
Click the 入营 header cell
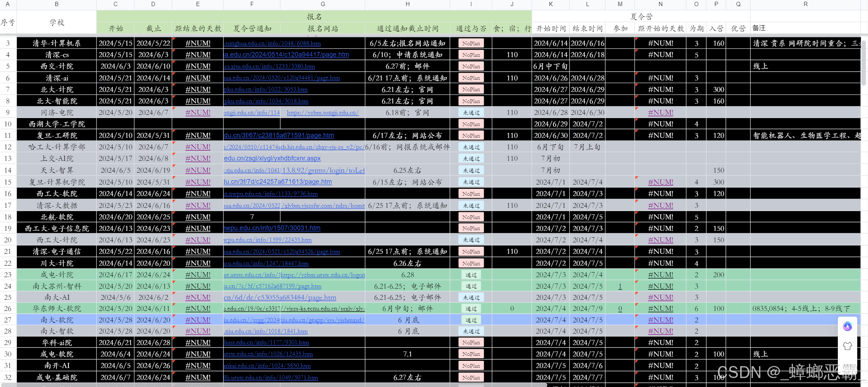(716, 28)
